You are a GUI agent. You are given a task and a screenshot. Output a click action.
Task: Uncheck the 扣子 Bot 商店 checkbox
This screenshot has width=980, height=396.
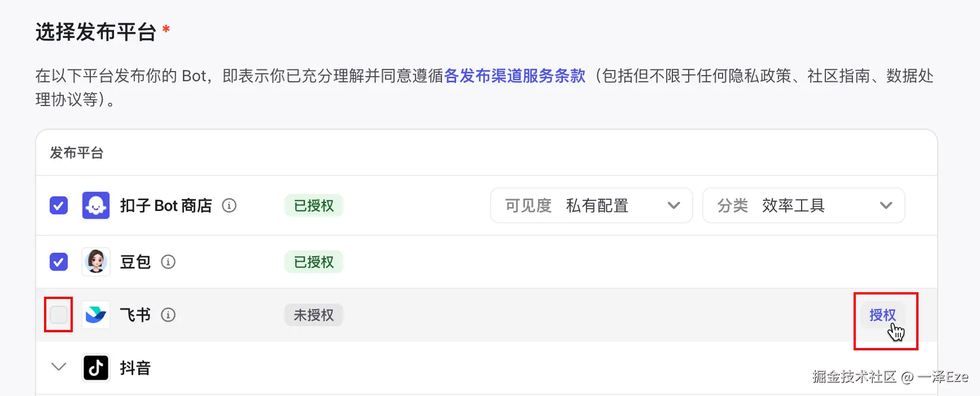[x=59, y=205]
